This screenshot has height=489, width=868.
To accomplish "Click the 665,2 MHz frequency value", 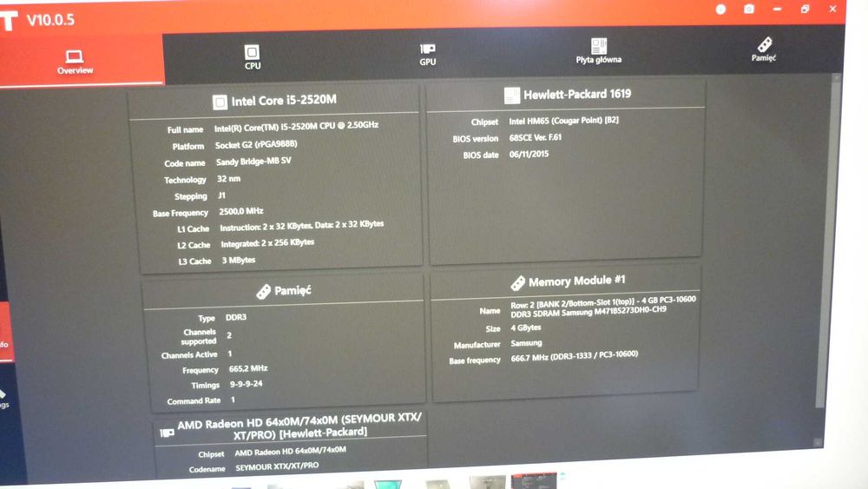I will coord(248,368).
